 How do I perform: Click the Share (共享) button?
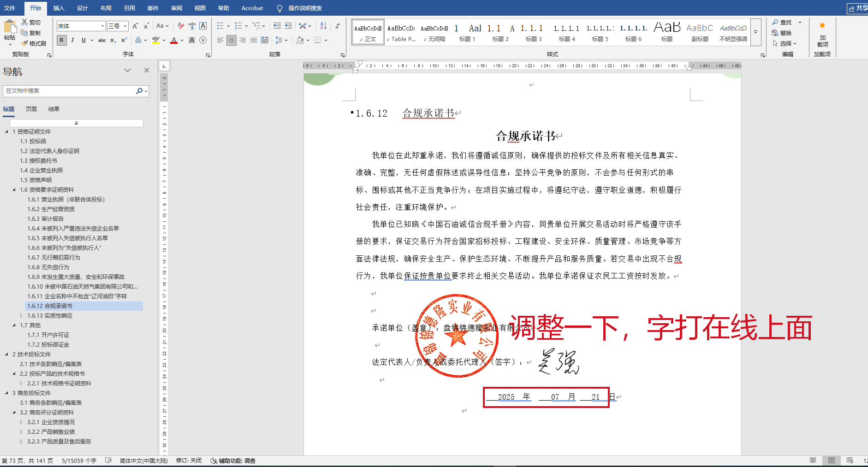[x=858, y=8]
